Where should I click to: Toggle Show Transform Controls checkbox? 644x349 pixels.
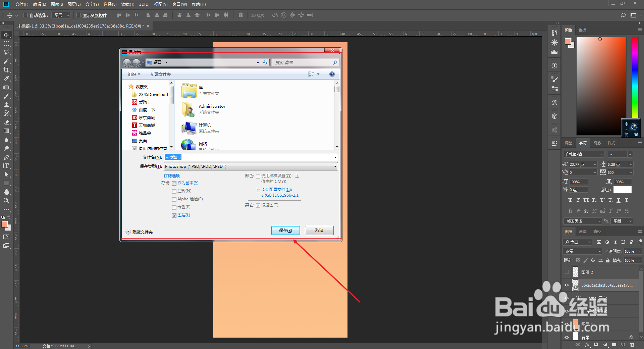pyautogui.click(x=78, y=15)
